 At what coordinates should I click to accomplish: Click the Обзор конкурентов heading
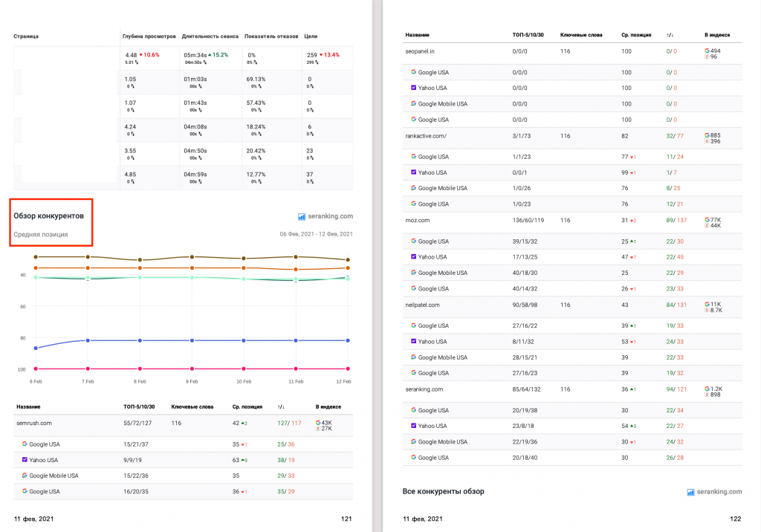tap(48, 216)
